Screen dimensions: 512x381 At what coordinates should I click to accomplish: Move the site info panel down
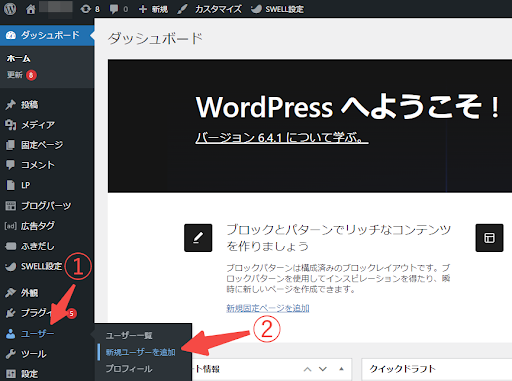(323, 369)
